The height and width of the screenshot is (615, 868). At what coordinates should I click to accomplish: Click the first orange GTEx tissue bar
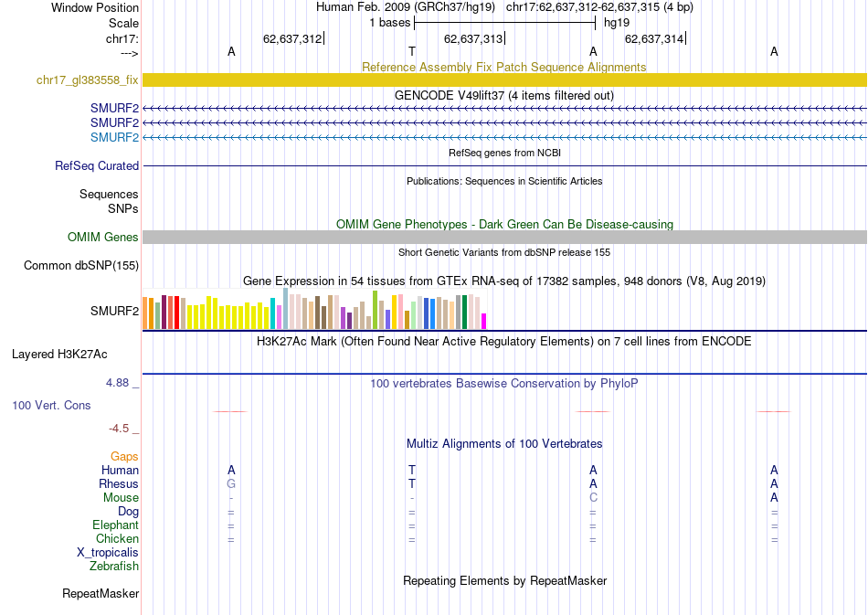click(145, 313)
